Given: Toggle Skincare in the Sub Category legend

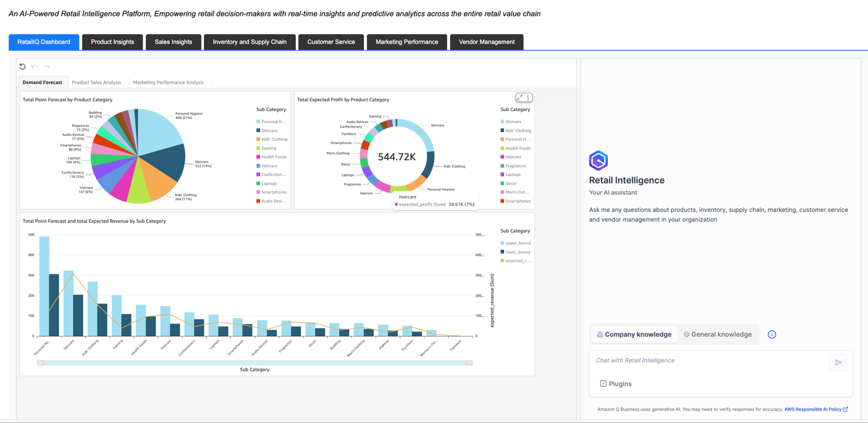Looking at the screenshot, I should pyautogui.click(x=513, y=121).
